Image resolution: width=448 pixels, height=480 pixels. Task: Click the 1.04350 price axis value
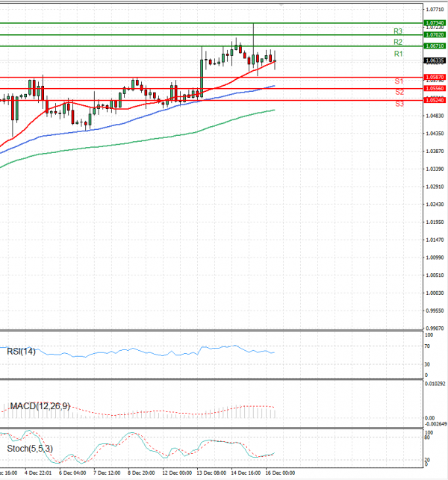click(435, 134)
